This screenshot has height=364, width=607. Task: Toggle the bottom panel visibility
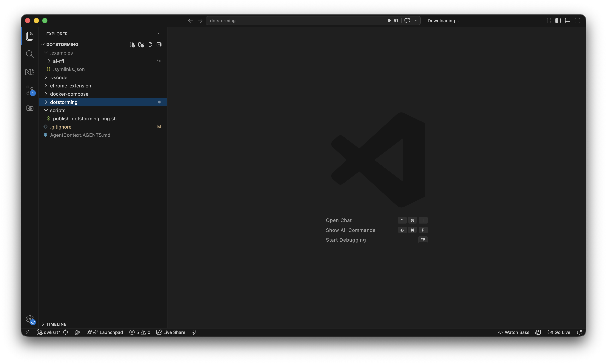coord(568,21)
